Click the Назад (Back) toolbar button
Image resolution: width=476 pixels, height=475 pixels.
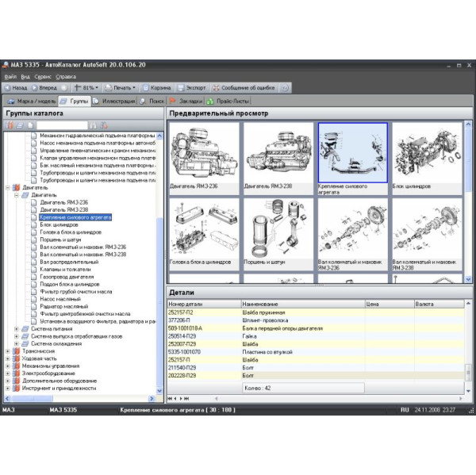(16, 87)
